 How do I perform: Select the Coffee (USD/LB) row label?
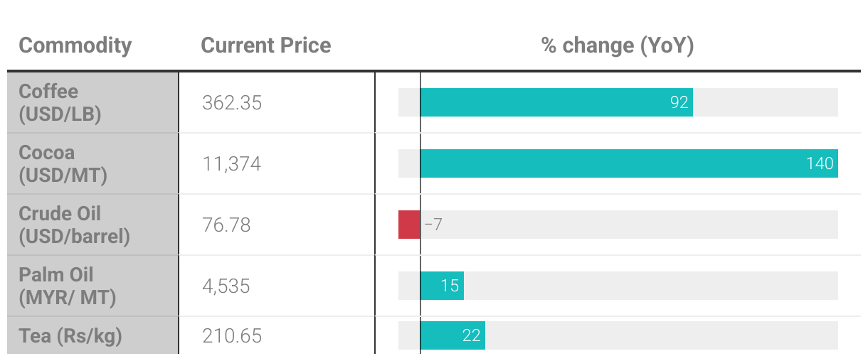60,102
